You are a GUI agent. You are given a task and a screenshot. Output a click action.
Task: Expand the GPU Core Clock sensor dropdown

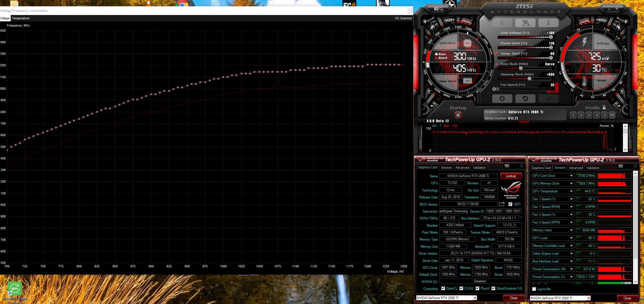coord(571,176)
